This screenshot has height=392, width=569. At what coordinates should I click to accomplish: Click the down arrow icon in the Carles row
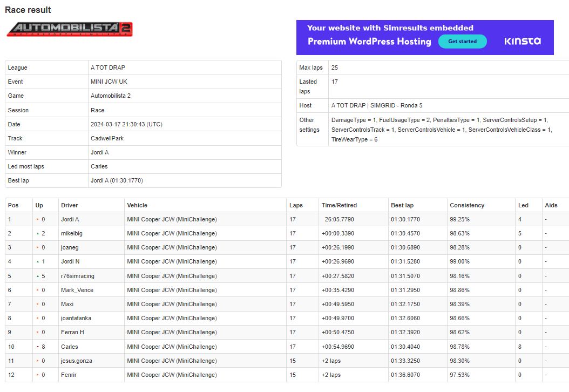[x=38, y=347]
